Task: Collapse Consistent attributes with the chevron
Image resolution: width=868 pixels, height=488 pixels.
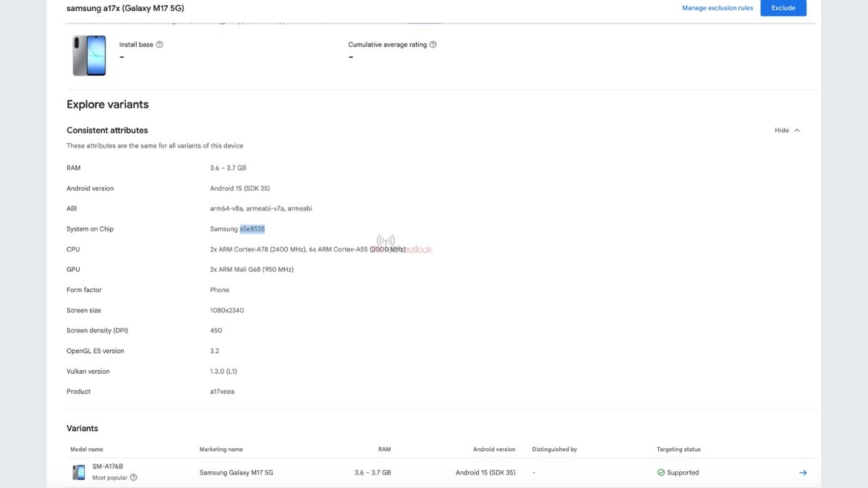Action: [796, 130]
